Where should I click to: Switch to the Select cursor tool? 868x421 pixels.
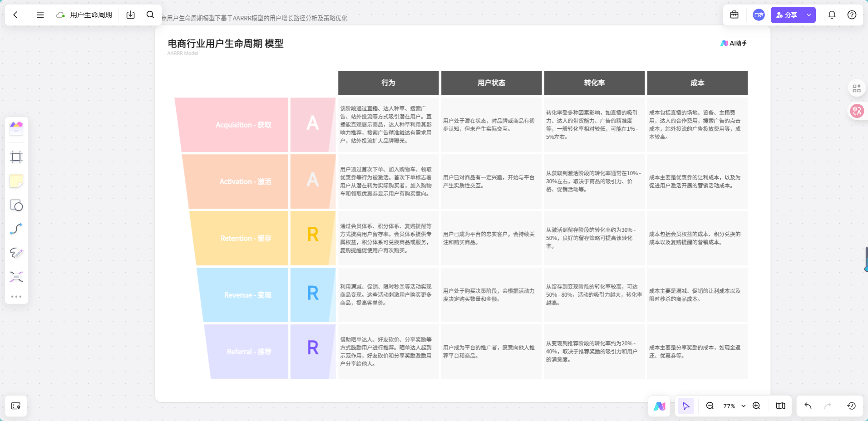pos(686,406)
